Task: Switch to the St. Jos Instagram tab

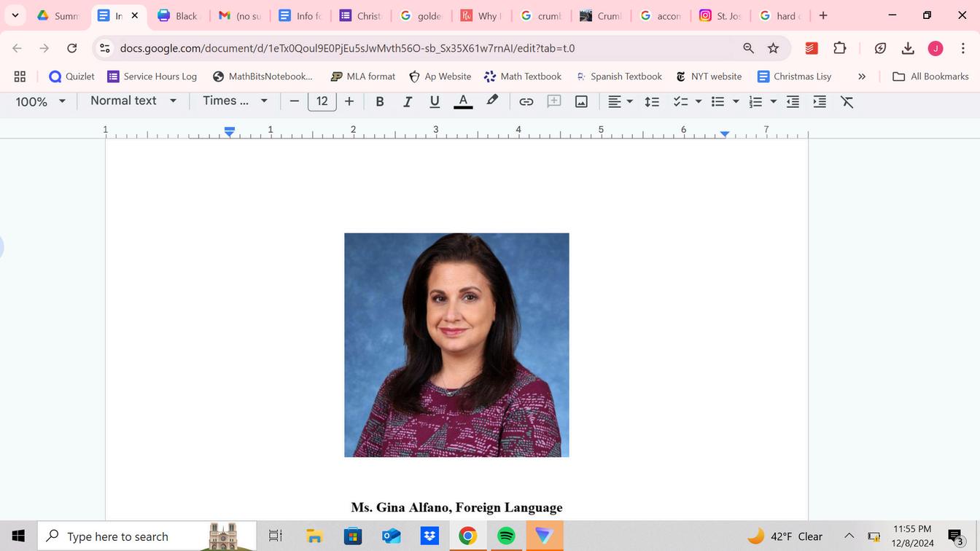Action: tap(721, 15)
